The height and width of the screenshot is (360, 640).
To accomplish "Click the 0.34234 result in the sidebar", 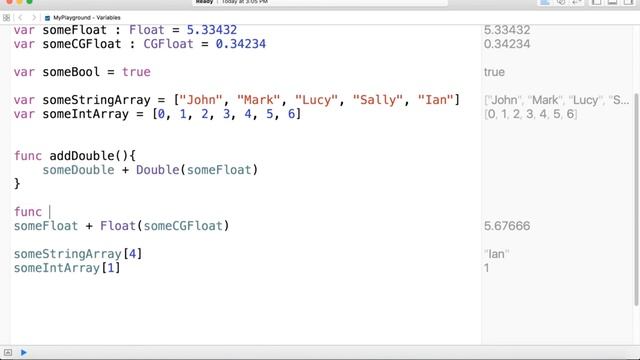I will click(507, 44).
